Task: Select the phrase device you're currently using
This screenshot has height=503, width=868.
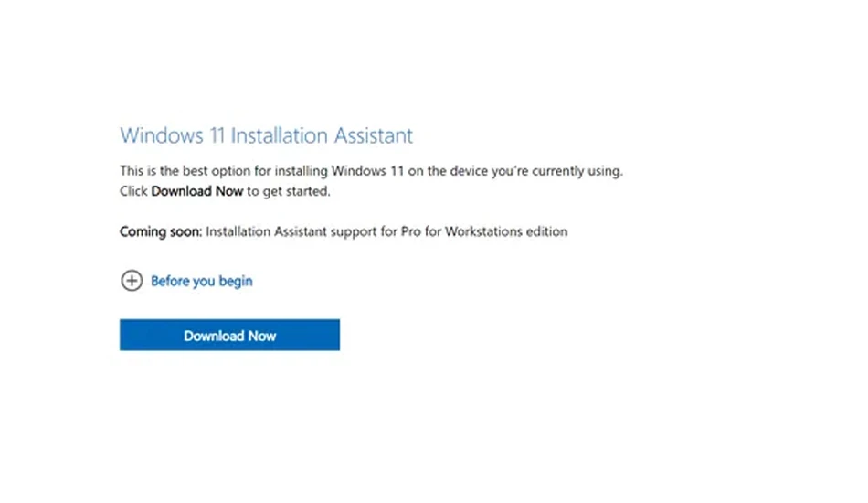Action: click(536, 171)
